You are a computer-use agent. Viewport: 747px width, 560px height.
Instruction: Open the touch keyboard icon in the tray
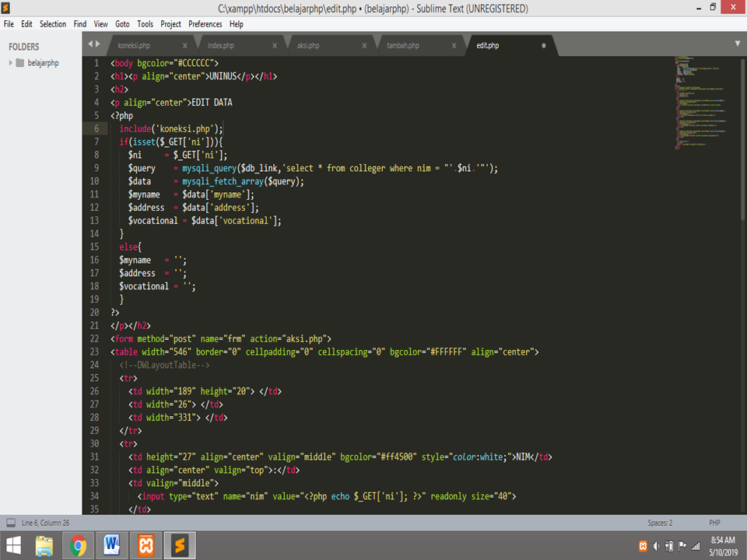pos(670,545)
